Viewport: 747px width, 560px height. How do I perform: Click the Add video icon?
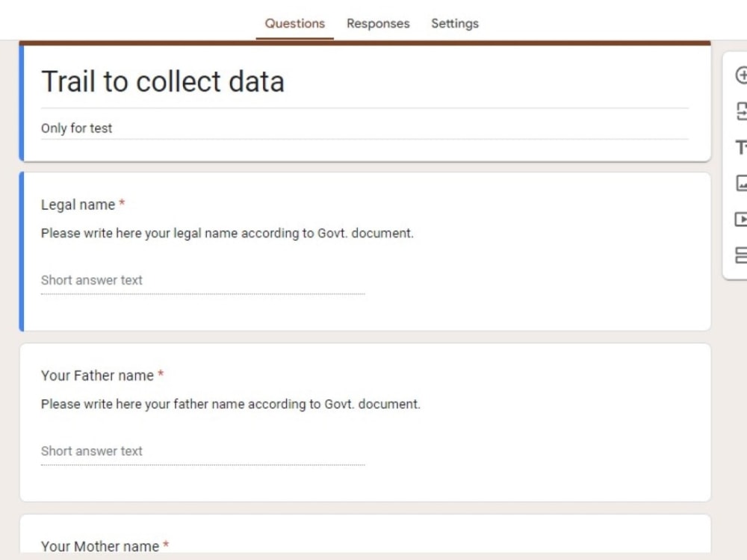741,219
